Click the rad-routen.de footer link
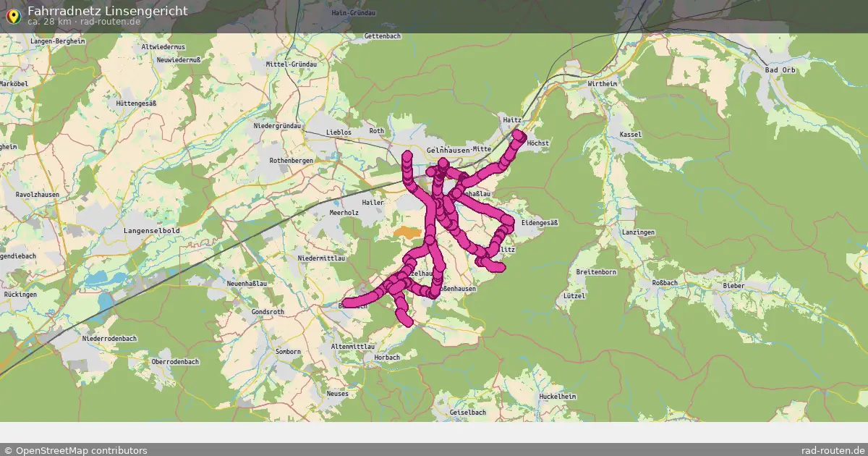 point(833,450)
